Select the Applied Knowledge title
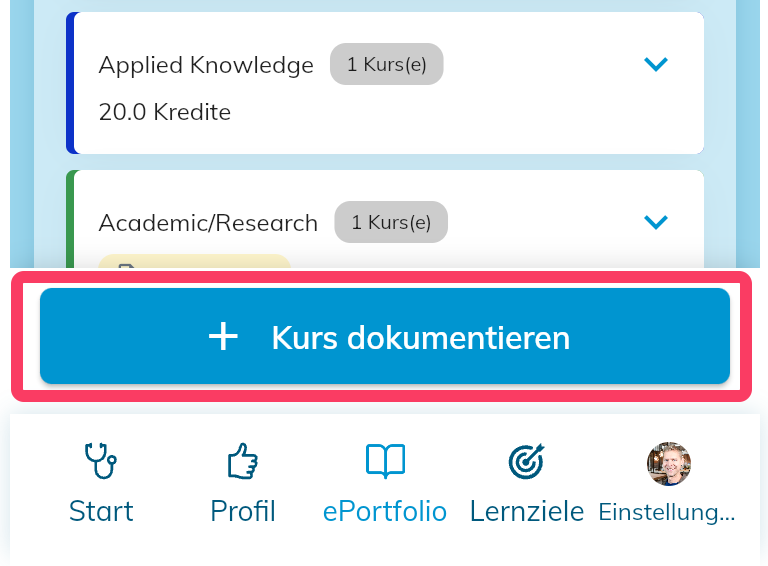This screenshot has width=768, height=566. coord(206,65)
